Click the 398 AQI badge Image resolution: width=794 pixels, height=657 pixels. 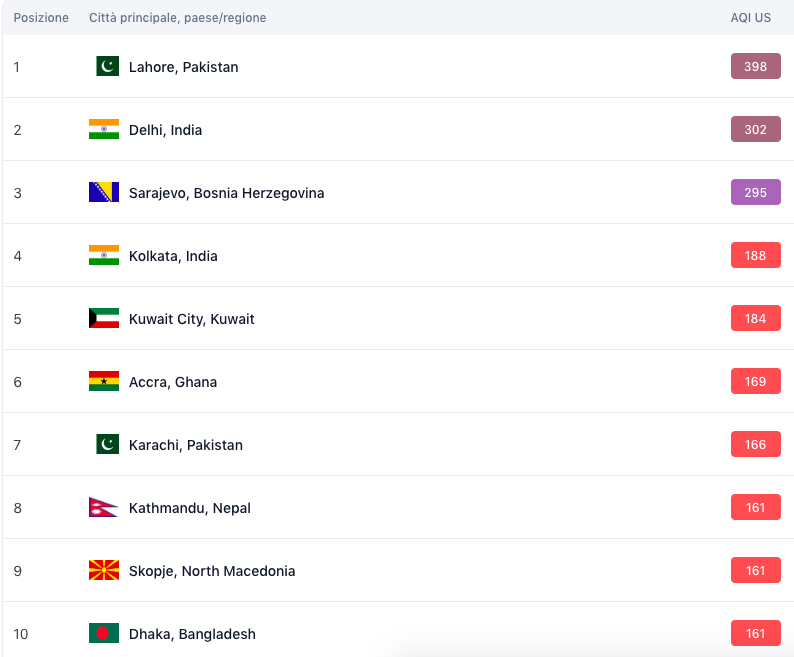click(756, 66)
